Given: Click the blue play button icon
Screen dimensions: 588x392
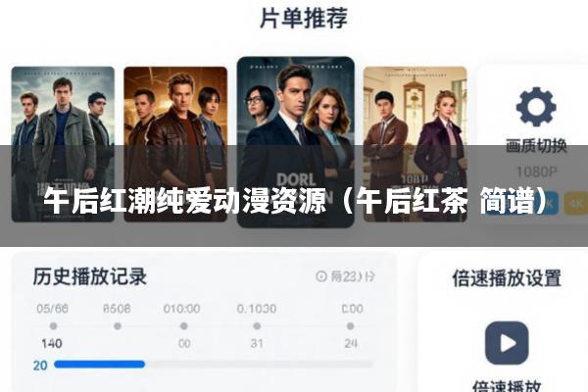Looking at the screenshot, I should click(507, 343).
